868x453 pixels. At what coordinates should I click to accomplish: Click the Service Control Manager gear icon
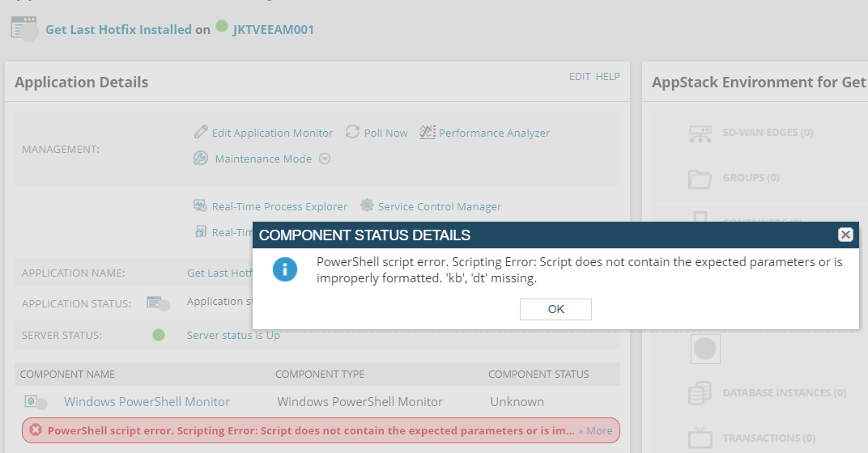(367, 205)
